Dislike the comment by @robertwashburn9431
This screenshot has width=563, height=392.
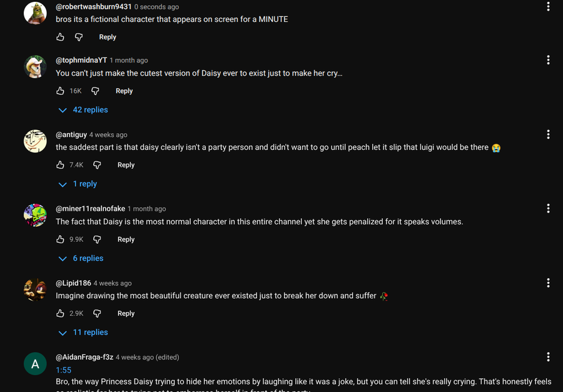79,37
